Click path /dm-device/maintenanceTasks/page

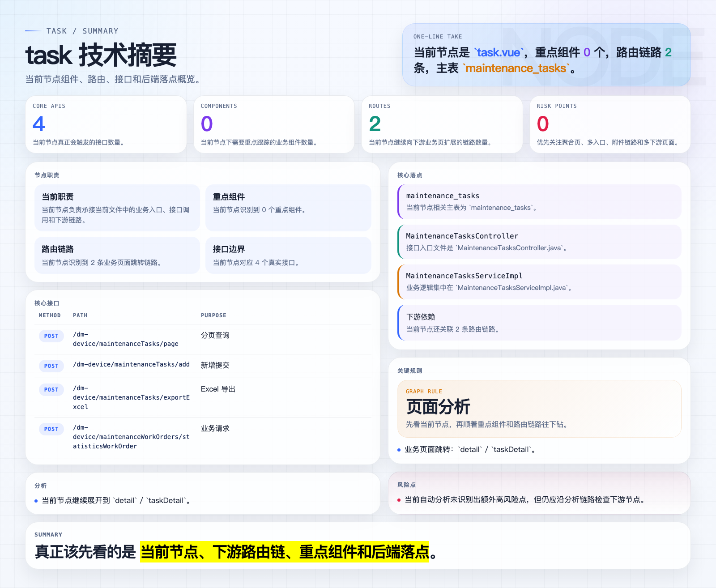point(126,339)
